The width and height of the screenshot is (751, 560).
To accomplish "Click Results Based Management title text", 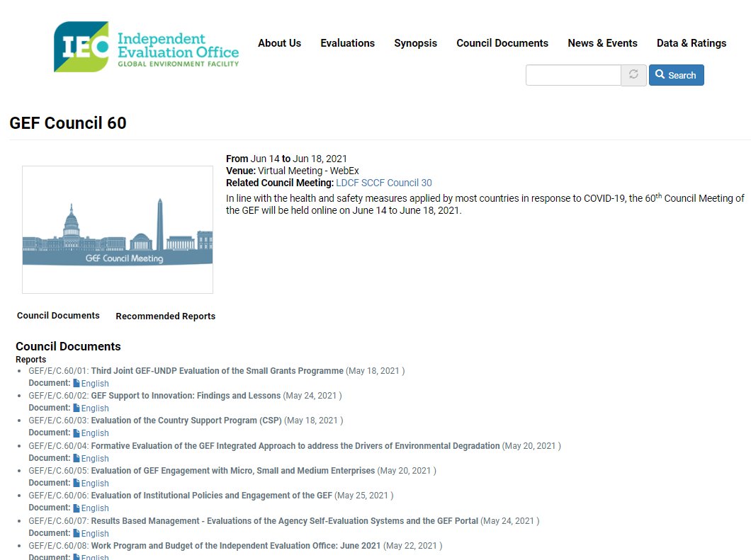I will (x=285, y=521).
